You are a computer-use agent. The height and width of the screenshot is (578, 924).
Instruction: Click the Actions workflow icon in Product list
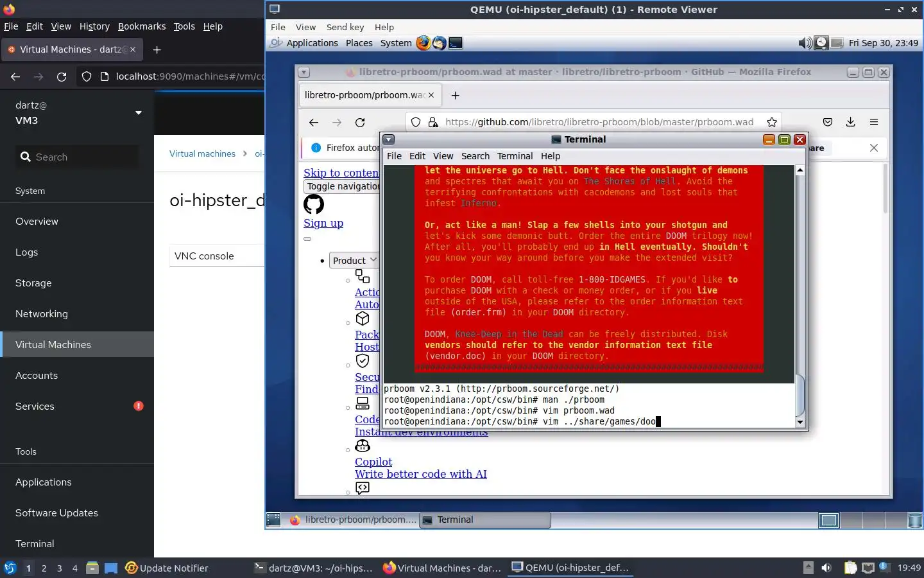(363, 276)
